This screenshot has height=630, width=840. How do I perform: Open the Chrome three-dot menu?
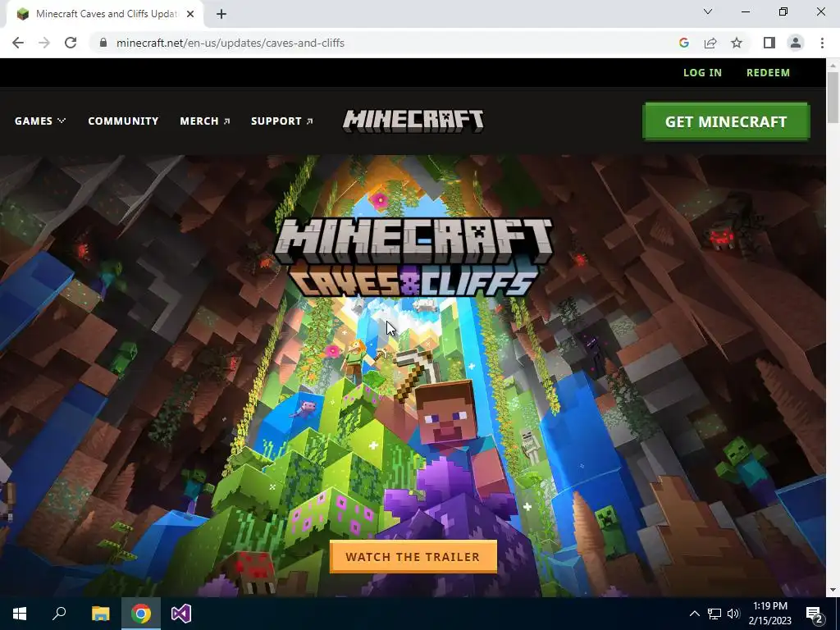click(x=822, y=43)
